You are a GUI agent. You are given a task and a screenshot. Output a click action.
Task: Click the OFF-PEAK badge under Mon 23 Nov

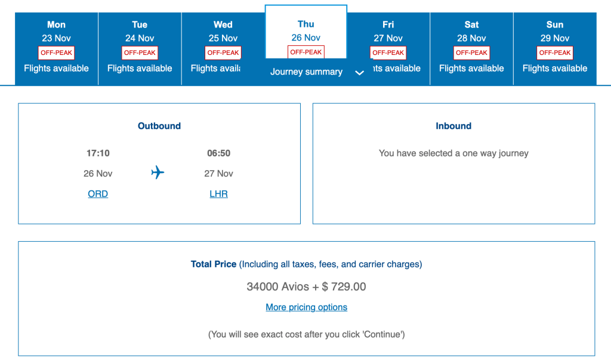[x=56, y=53]
